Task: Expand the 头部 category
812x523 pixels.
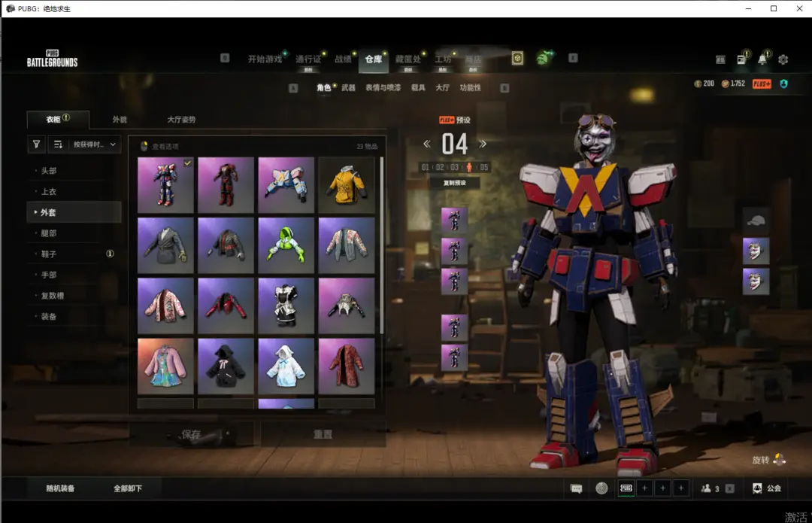Action: 74,171
